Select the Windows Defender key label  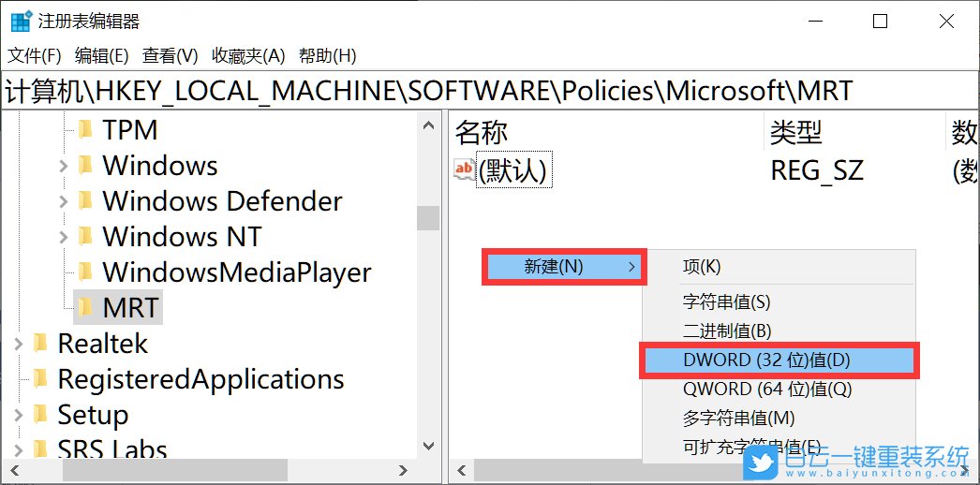(222, 201)
